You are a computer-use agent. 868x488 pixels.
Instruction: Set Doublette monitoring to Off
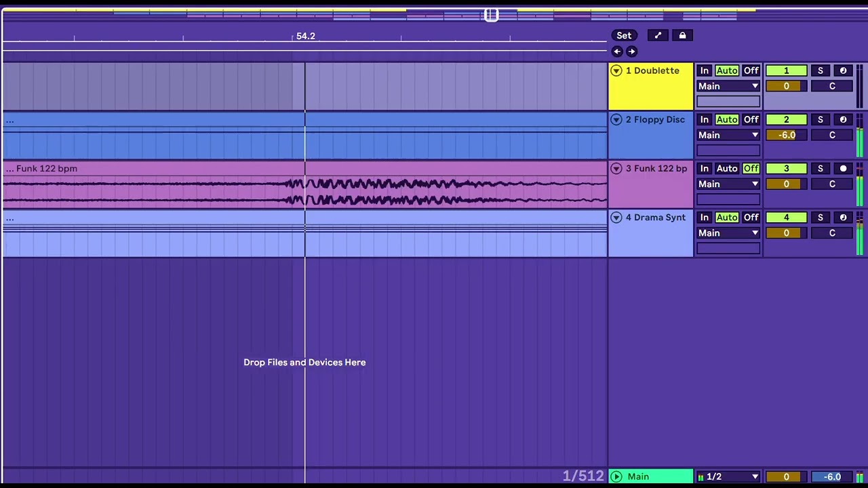pos(751,70)
